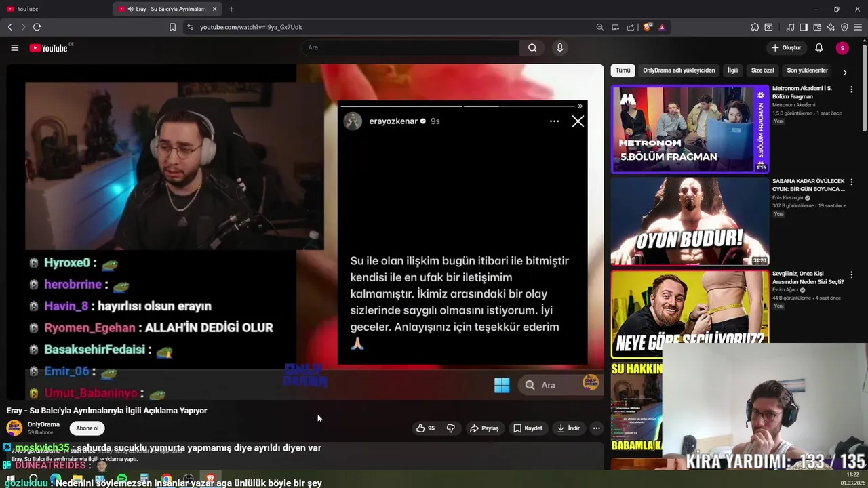This screenshot has height=488, width=868.
Task: Open menu for SABAHA KADAR ÖVÜLECEK video
Action: [852, 182]
